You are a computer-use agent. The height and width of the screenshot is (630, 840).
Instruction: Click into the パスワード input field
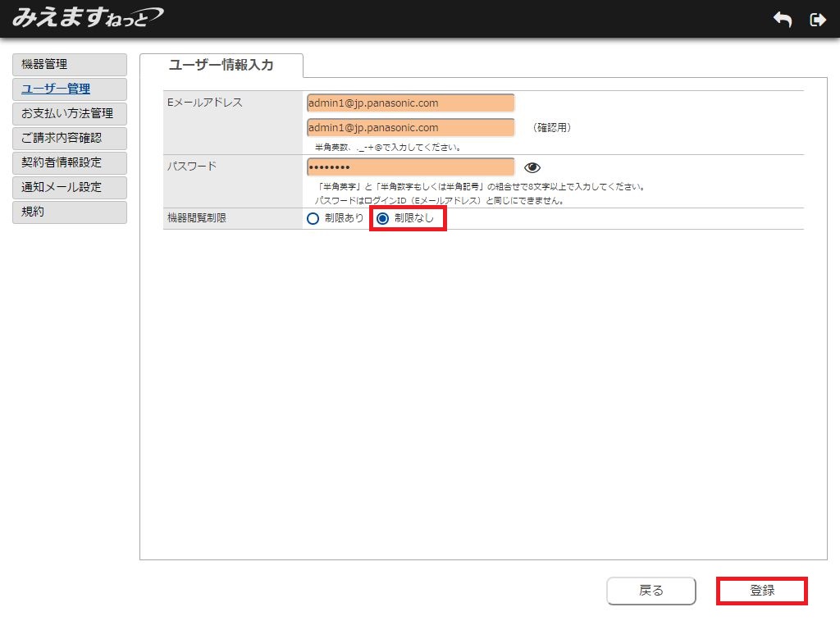point(410,167)
